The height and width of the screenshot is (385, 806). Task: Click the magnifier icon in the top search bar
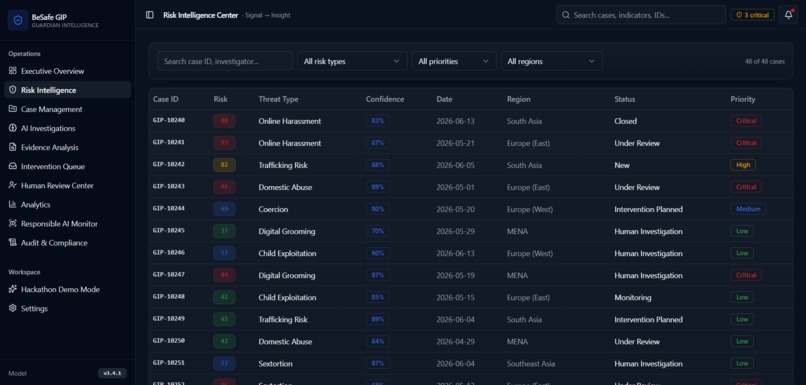coord(565,15)
